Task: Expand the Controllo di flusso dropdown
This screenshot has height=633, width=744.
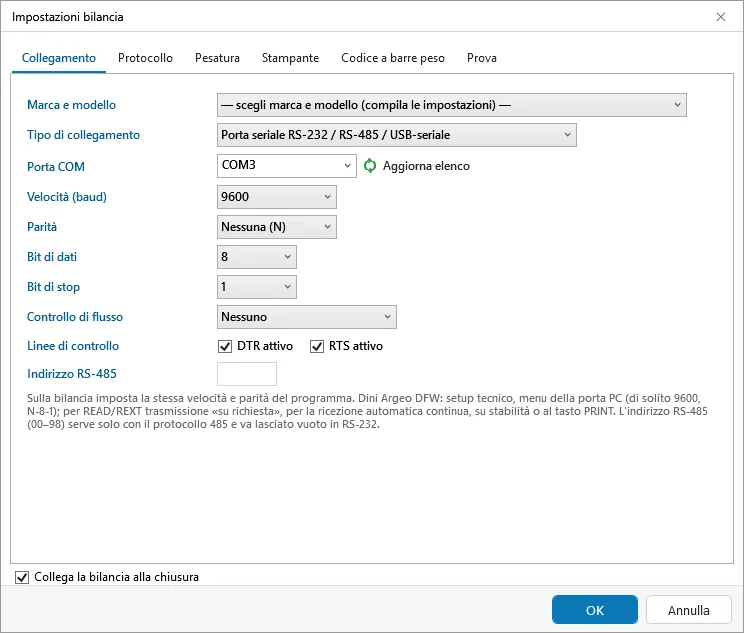Action: 307,317
